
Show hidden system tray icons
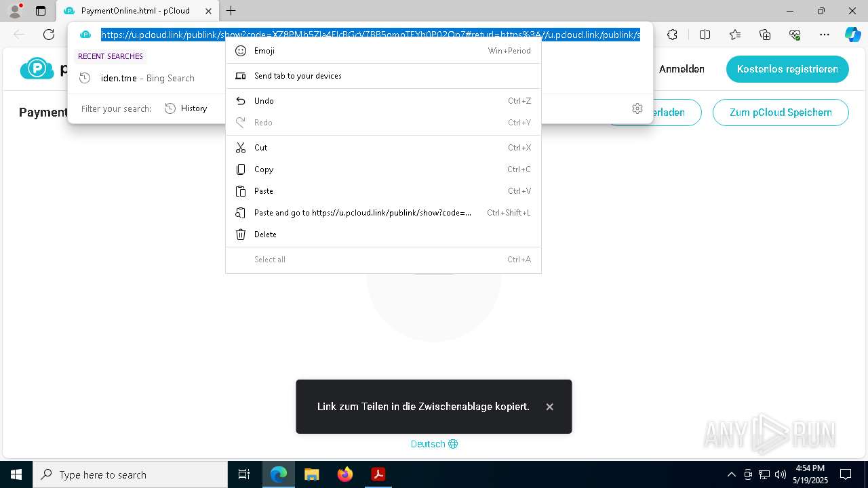[x=731, y=474]
